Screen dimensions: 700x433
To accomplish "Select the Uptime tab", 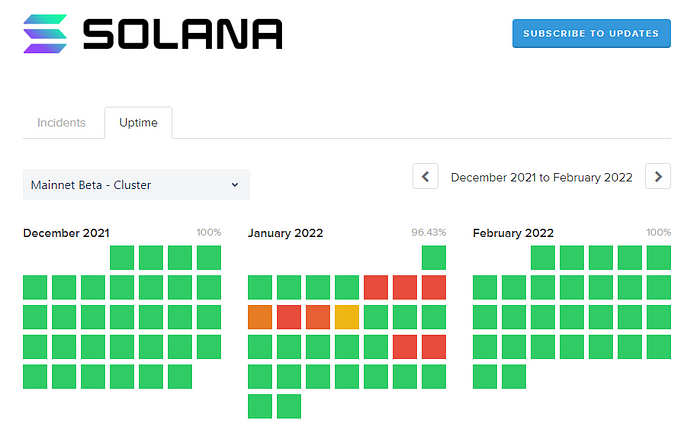I will pyautogui.click(x=138, y=123).
